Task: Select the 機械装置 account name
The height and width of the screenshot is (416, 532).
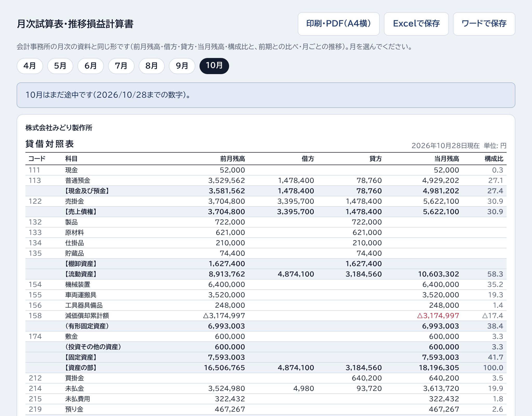Action: (78, 284)
